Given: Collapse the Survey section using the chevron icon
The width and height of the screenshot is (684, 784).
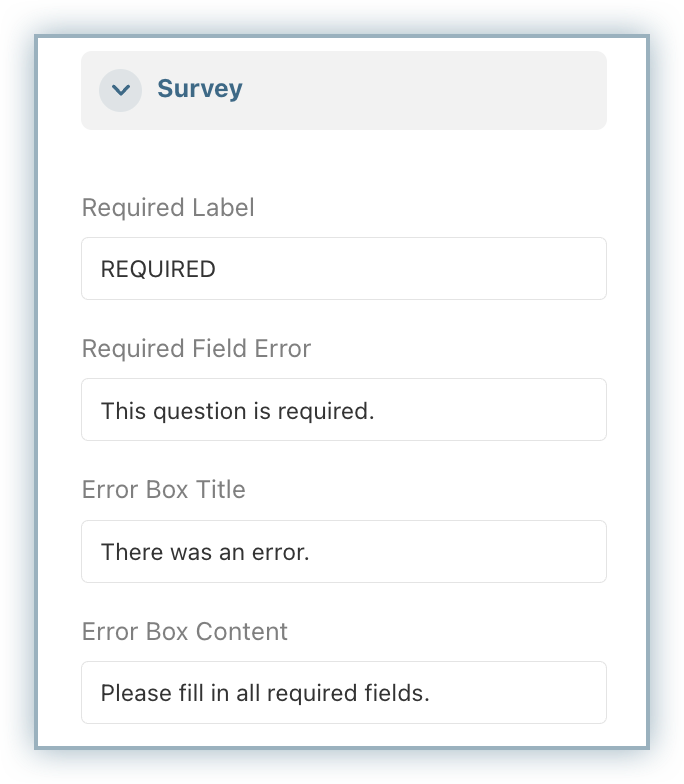Looking at the screenshot, I should tap(120, 90).
